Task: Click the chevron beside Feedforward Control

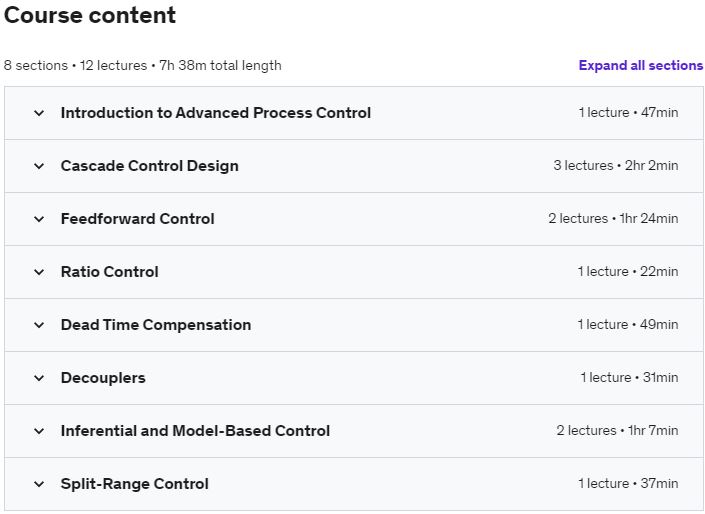Action: (39, 219)
